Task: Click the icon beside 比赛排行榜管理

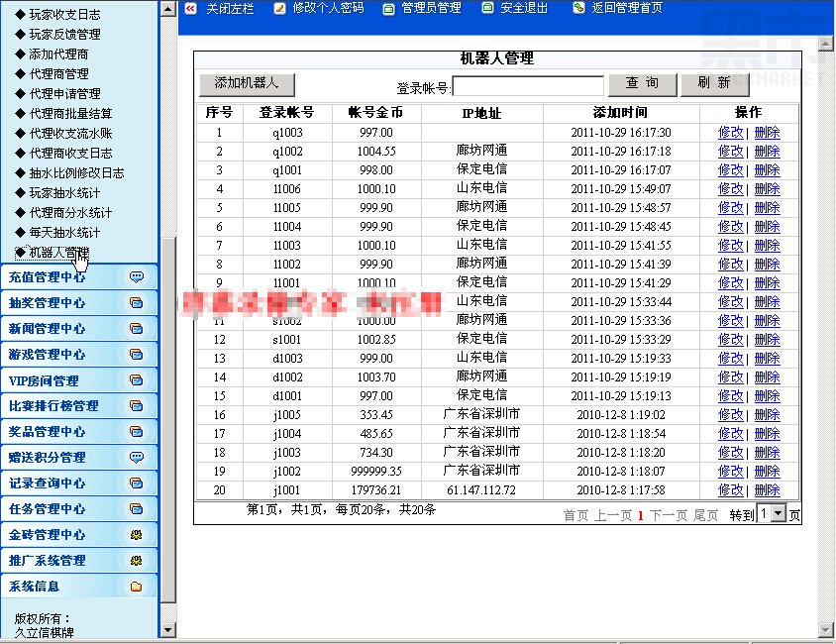Action: coord(137,405)
